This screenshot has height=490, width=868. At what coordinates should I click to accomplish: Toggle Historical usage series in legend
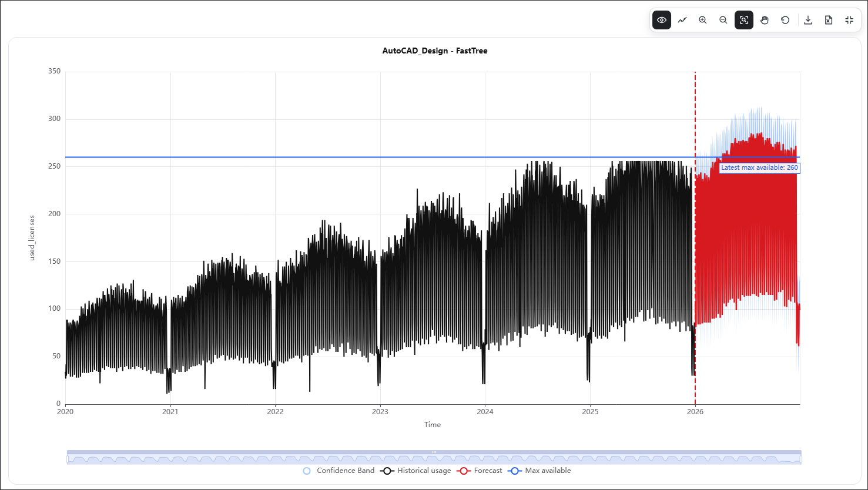[x=416, y=471]
